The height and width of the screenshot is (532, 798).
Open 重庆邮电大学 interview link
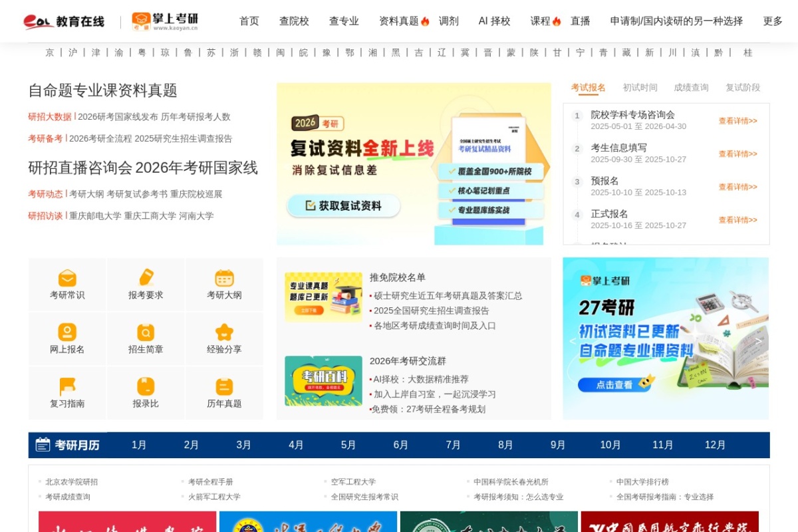[95, 216]
